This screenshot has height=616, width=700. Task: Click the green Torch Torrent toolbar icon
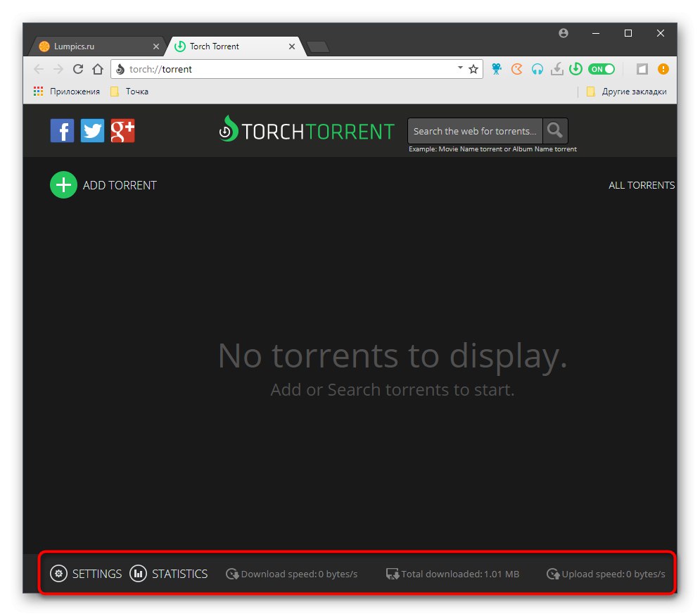pyautogui.click(x=576, y=68)
